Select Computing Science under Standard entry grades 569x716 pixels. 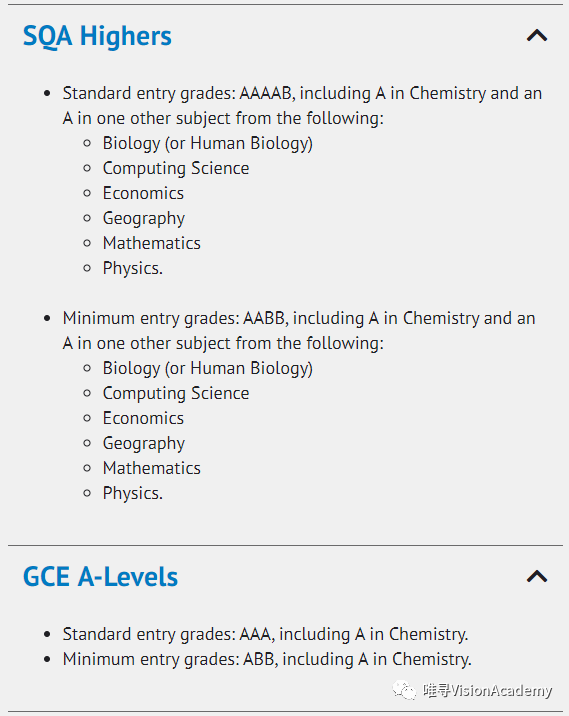176,168
